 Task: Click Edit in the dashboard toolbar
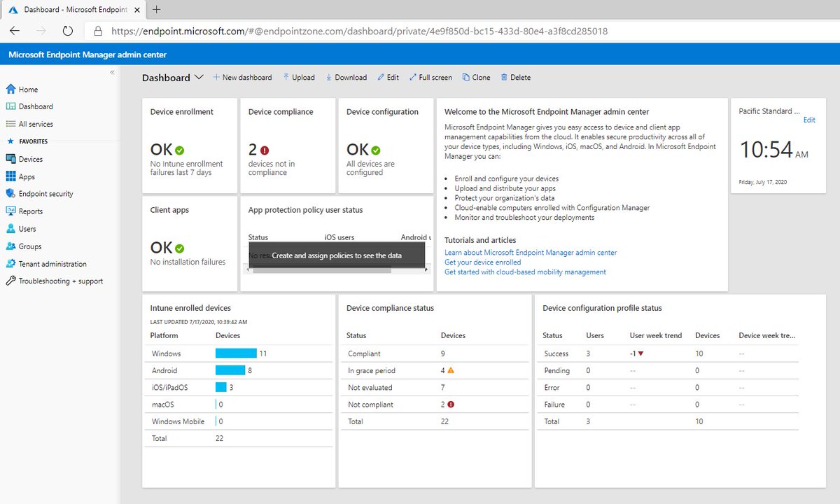tap(388, 78)
